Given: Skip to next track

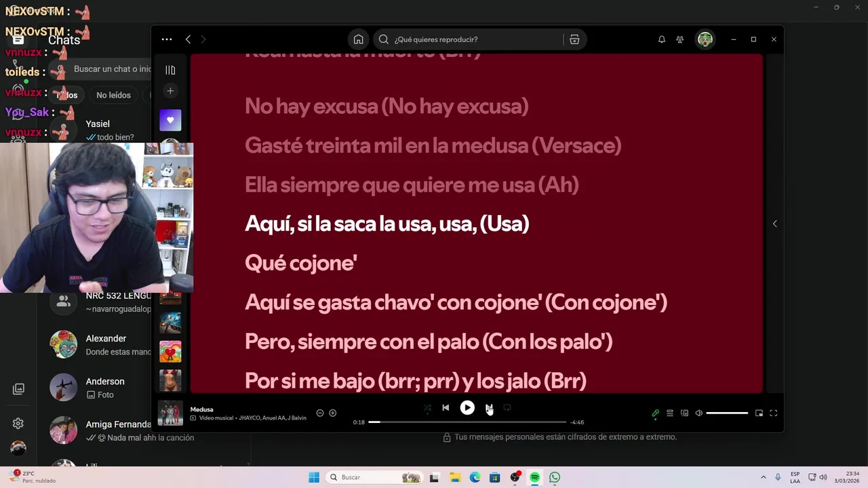Looking at the screenshot, I should (489, 408).
